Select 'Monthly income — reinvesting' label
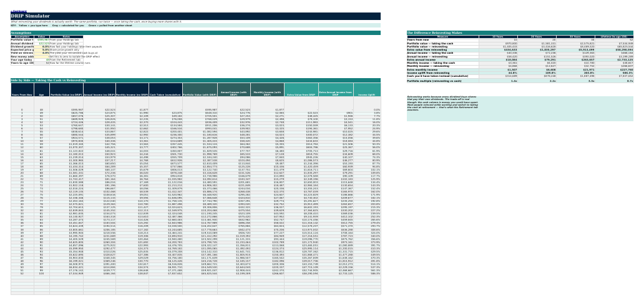Image resolution: width=644 pixels, height=305 pixels. [443, 66]
